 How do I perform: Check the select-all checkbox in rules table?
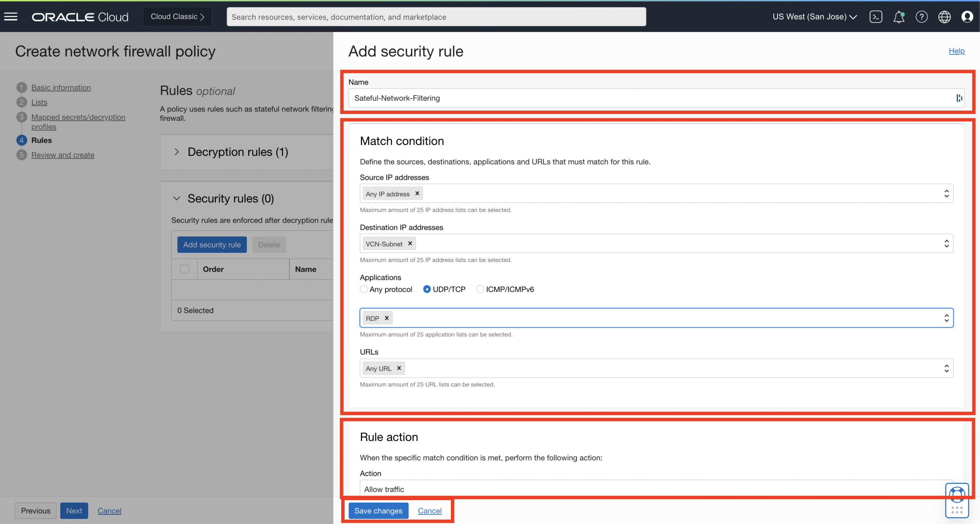click(185, 269)
